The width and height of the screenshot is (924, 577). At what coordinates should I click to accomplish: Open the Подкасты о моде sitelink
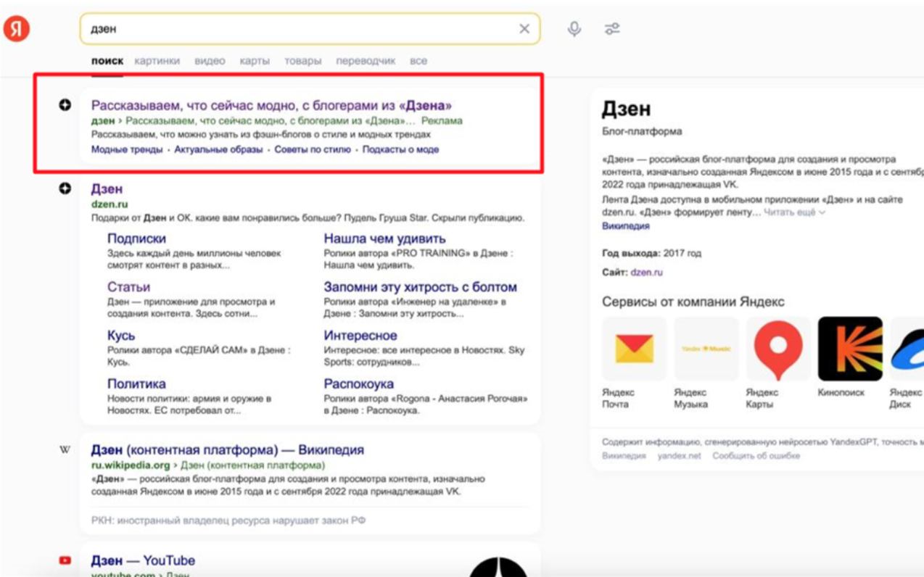[400, 149]
